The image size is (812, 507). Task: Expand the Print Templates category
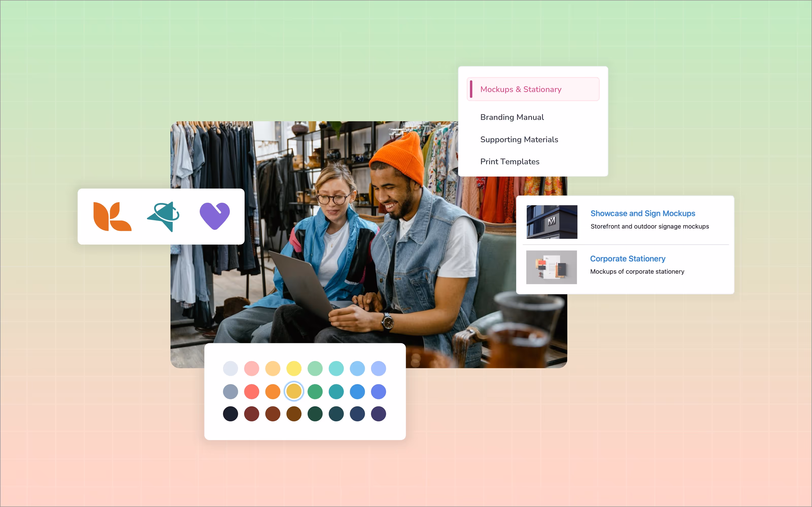click(x=510, y=161)
